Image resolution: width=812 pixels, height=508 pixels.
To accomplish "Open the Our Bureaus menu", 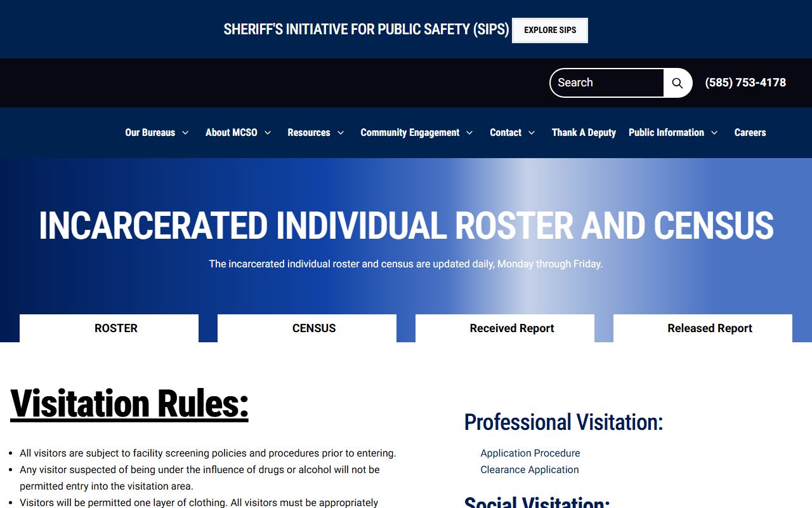I will pyautogui.click(x=150, y=133).
